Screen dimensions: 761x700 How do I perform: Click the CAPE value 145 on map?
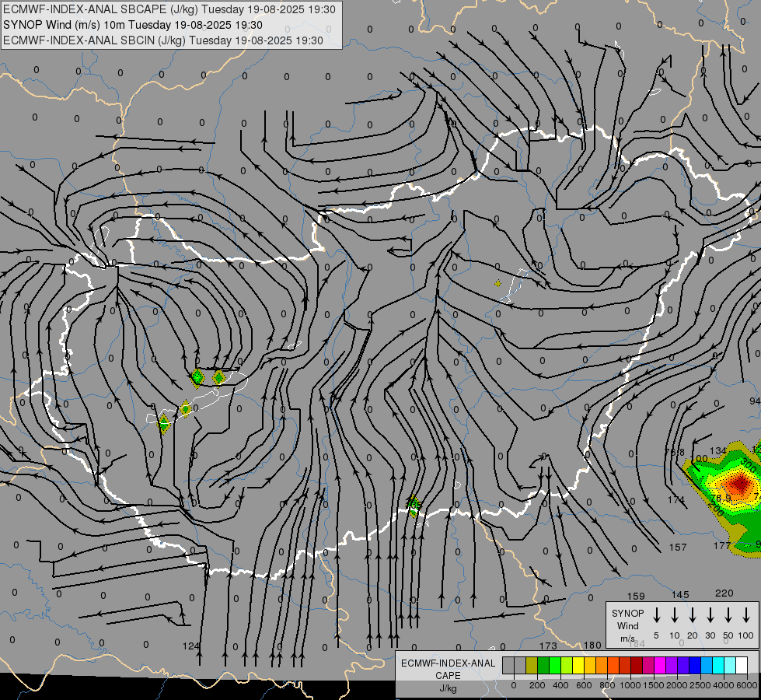(x=680, y=594)
